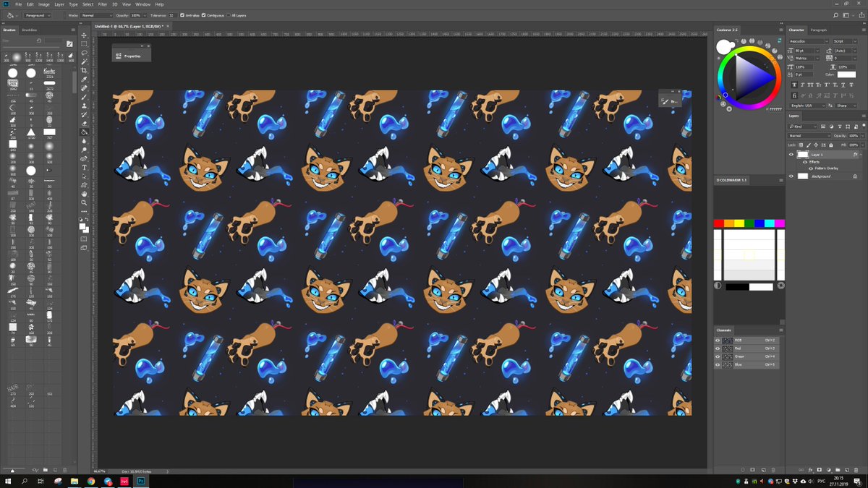The height and width of the screenshot is (488, 868).
Task: Switch to the Paragraph tab
Action: (x=818, y=30)
